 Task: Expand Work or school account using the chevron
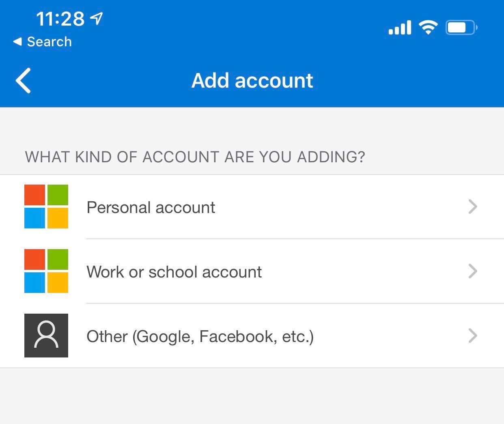click(472, 271)
